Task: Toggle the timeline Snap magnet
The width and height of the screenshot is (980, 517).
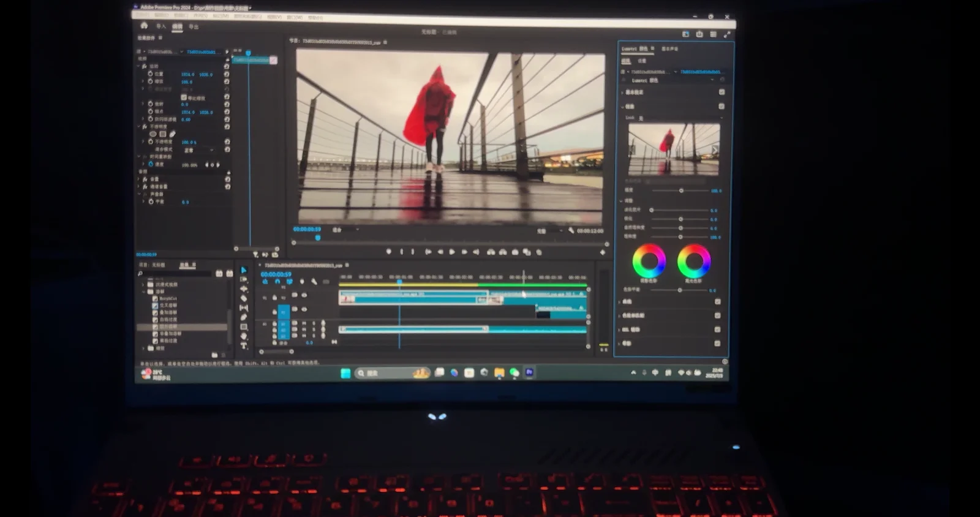Action: click(x=277, y=282)
